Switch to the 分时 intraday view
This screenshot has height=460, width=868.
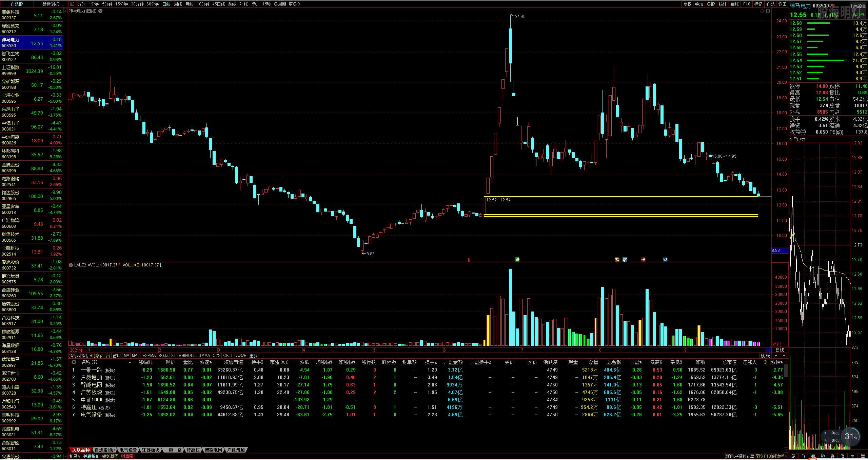(x=81, y=4)
